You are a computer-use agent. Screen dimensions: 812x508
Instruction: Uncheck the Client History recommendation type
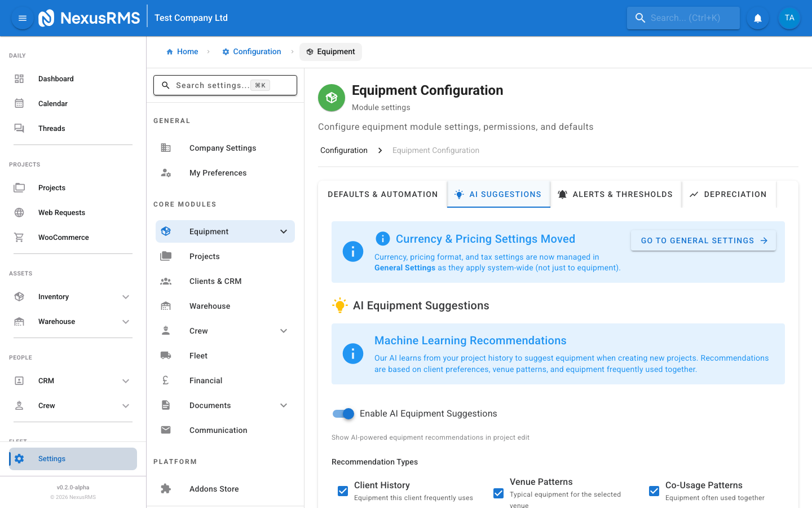343,491
